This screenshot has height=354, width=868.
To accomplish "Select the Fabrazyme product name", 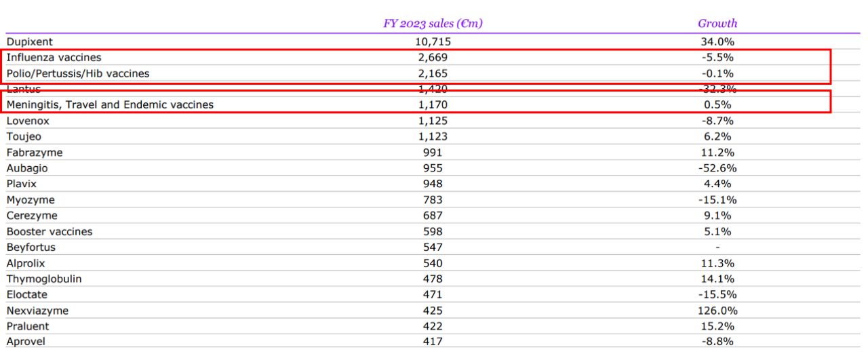I will pyautogui.click(x=35, y=153).
